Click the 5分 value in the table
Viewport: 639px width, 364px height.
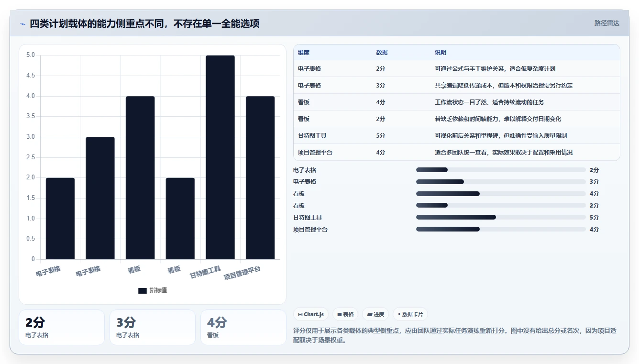coord(381,136)
